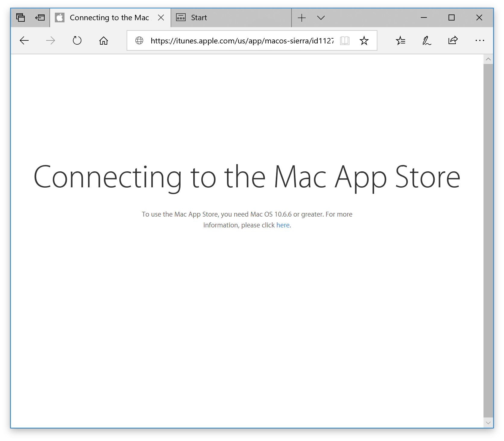
Task: Close the Edge browser window
Action: click(479, 17)
